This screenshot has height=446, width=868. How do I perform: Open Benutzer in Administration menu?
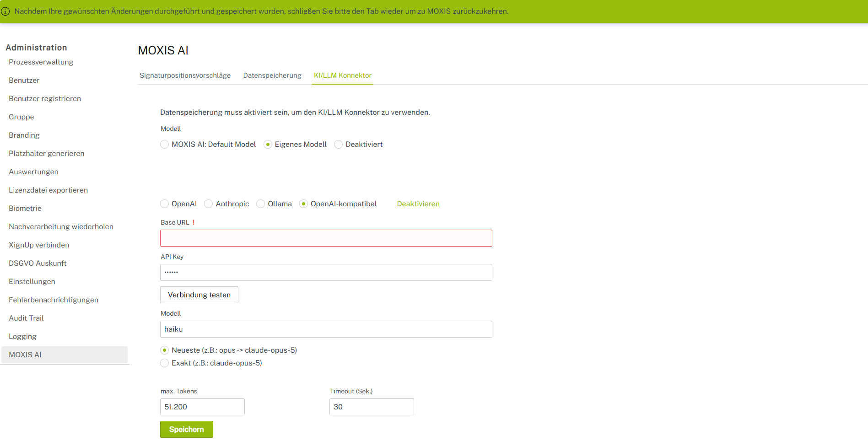click(24, 81)
